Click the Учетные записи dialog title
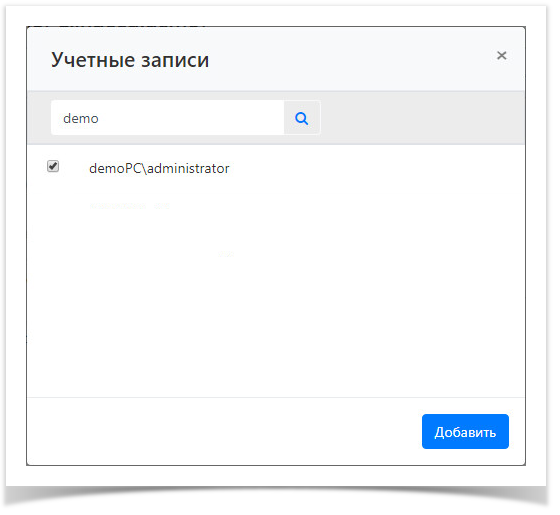This screenshot has height=515, width=560. coord(130,60)
